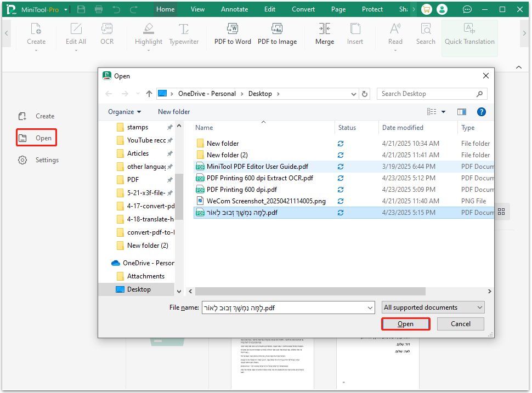
Task: Click the Cancel button
Action: point(460,324)
